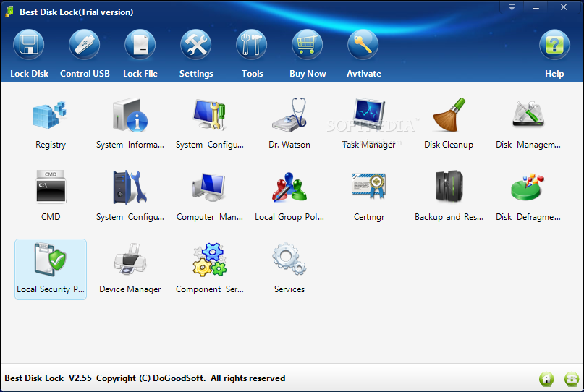This screenshot has width=584, height=392.
Task: Close the Best Disk Lock window
Action: pos(564,7)
